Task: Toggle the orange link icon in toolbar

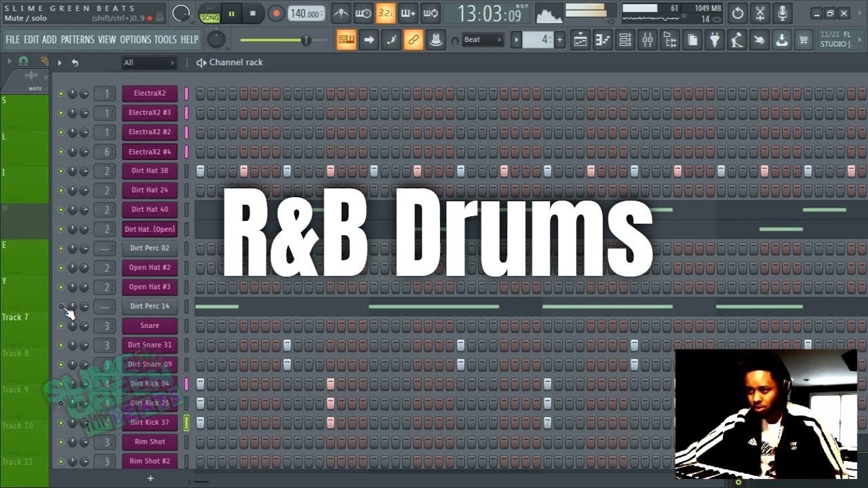Action: coord(413,40)
